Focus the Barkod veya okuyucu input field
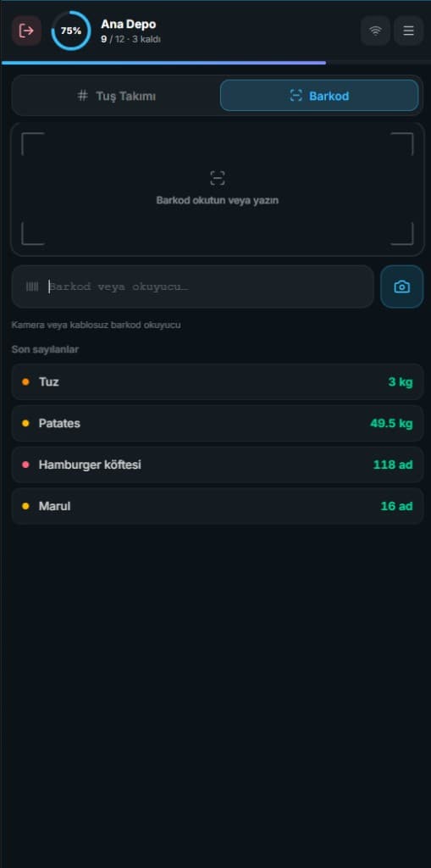Screen dimensions: 431x868 pos(192,287)
